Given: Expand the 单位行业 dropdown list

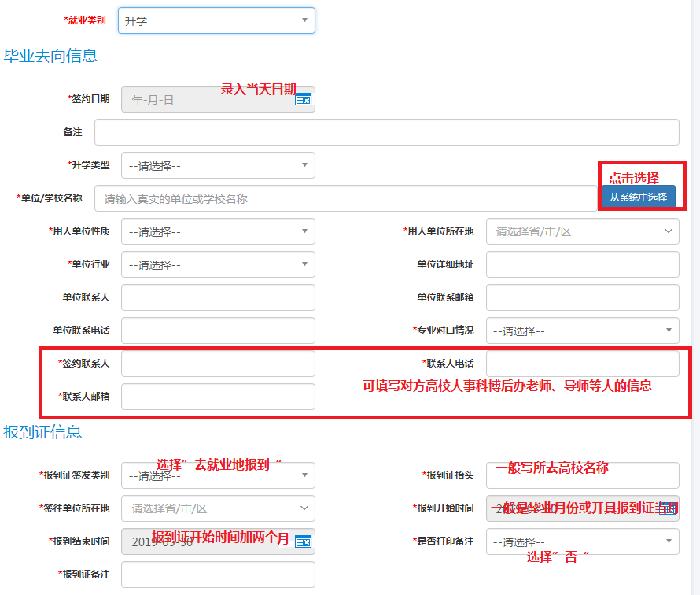Looking at the screenshot, I should point(218,264).
